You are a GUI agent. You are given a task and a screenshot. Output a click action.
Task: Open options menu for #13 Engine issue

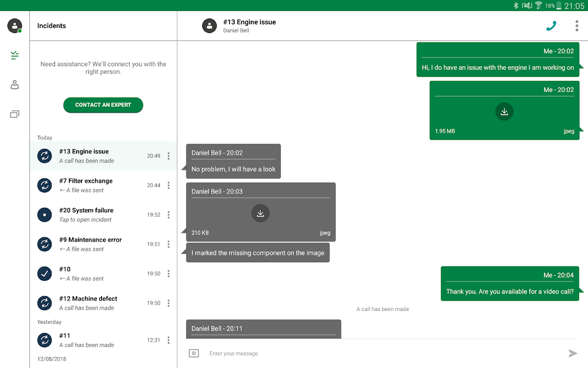(x=169, y=156)
